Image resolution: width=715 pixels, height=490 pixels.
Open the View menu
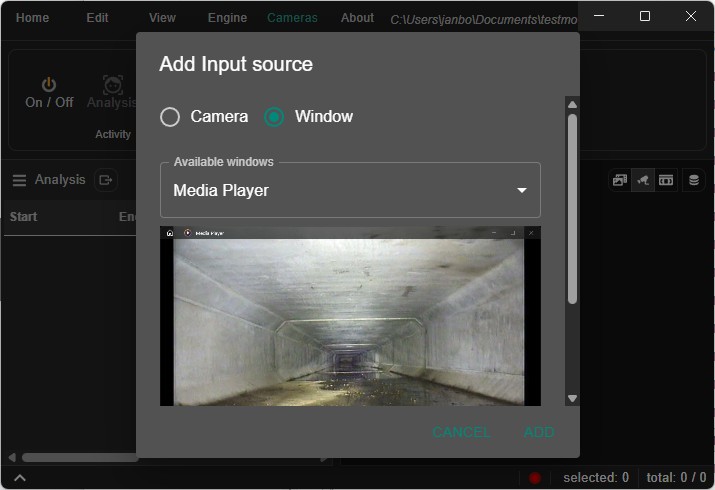pyautogui.click(x=162, y=18)
